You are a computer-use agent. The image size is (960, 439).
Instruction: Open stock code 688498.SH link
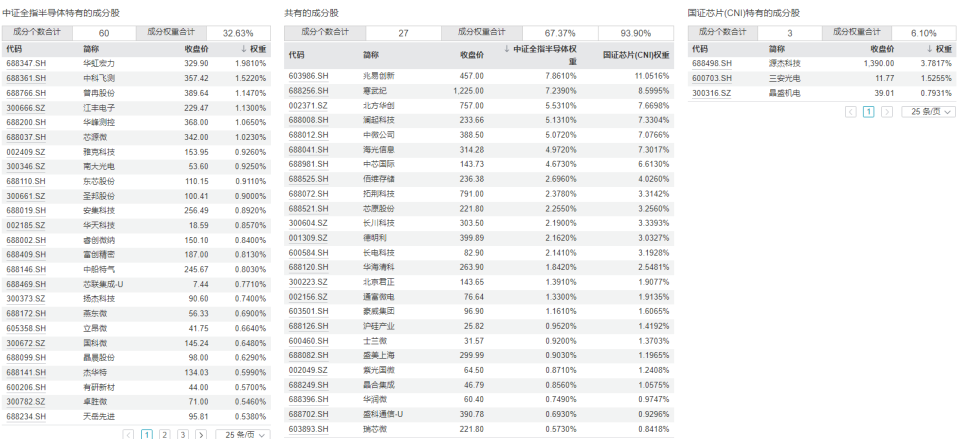coord(712,63)
